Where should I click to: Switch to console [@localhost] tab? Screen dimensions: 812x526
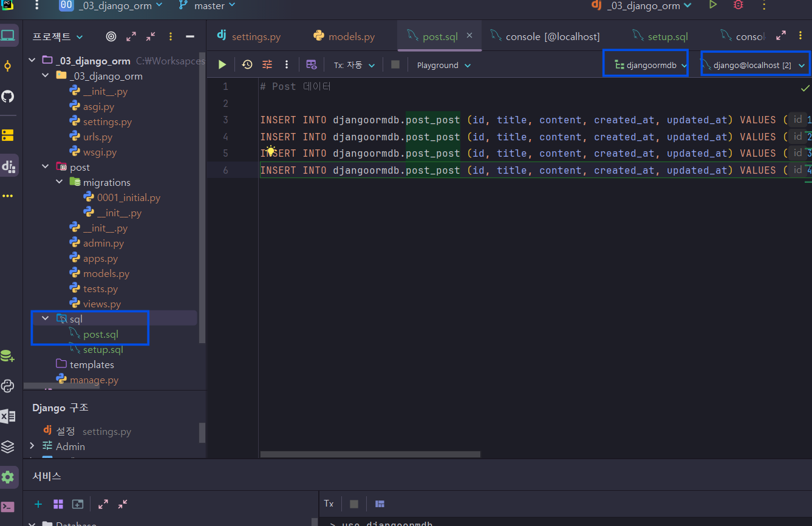pos(545,36)
